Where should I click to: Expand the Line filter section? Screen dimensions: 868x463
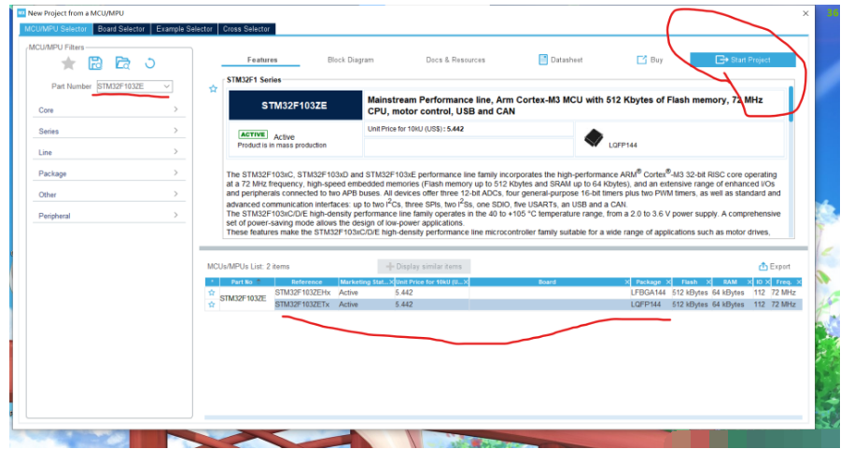(108, 152)
